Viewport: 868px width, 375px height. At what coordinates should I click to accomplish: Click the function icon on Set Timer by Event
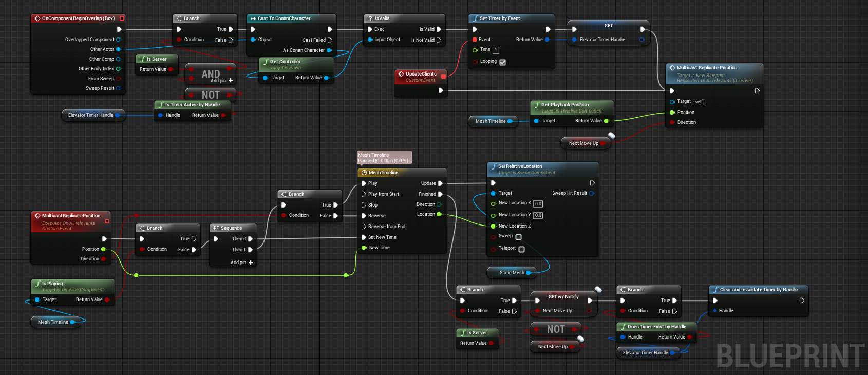pos(475,18)
